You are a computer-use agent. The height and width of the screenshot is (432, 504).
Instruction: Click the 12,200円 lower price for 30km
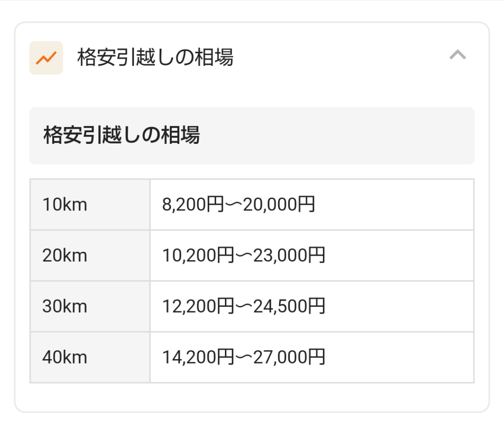coord(198,306)
